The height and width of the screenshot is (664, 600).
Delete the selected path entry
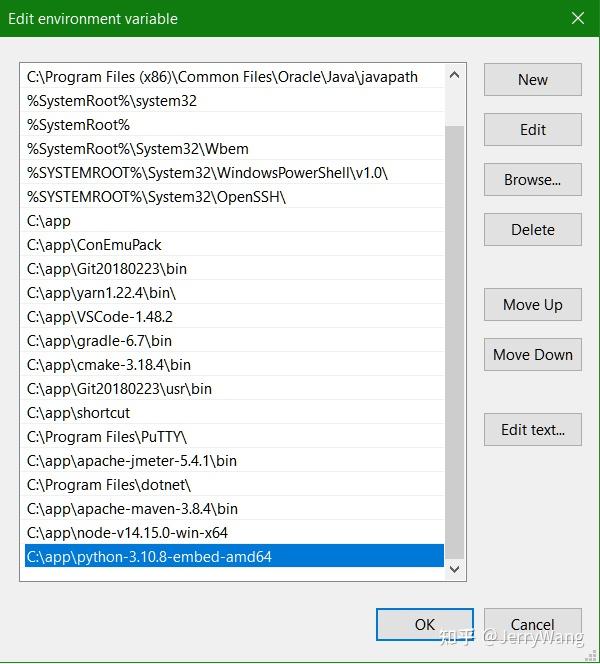pos(533,230)
